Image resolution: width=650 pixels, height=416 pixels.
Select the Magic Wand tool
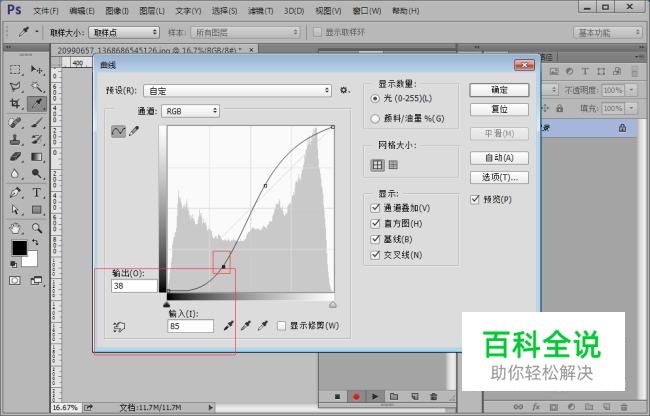tap(37, 87)
